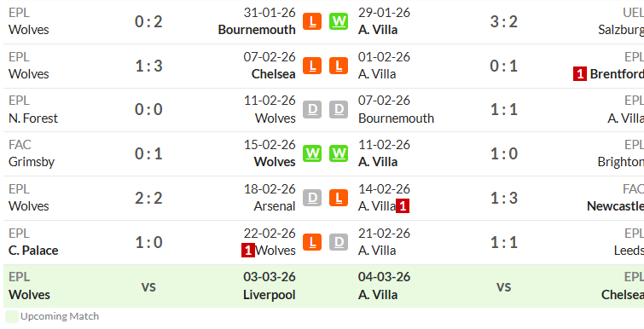
Task: Click the orange L badge for A. Villa 14-02-26
Action: tap(339, 198)
